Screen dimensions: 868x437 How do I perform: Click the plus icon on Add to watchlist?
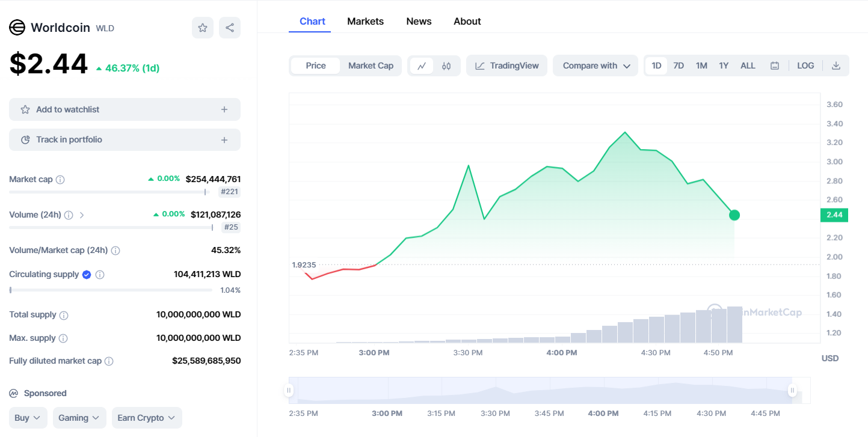224,109
